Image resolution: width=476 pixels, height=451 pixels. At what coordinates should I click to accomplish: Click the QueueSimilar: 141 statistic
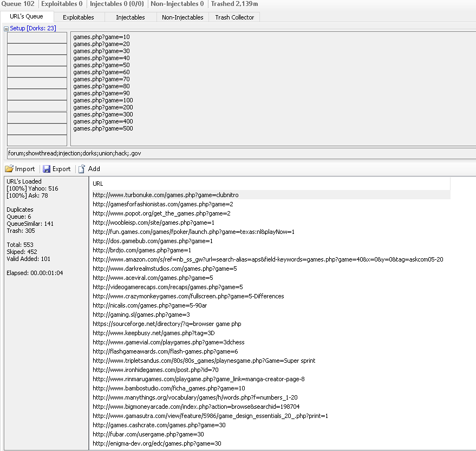(x=30, y=224)
